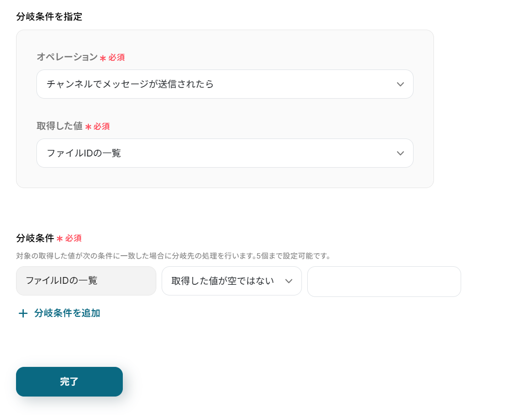Focus the empty condition value input field
Image resolution: width=532 pixels, height=415 pixels.
click(x=383, y=281)
